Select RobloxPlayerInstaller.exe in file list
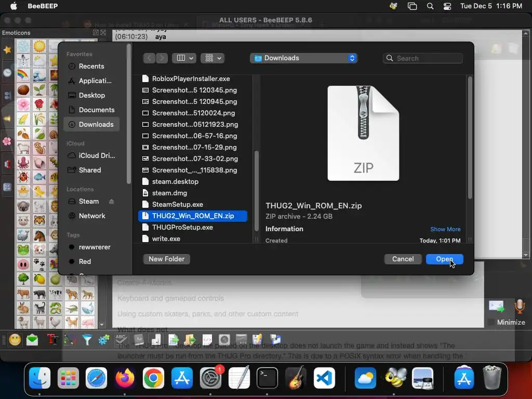 [193, 79]
